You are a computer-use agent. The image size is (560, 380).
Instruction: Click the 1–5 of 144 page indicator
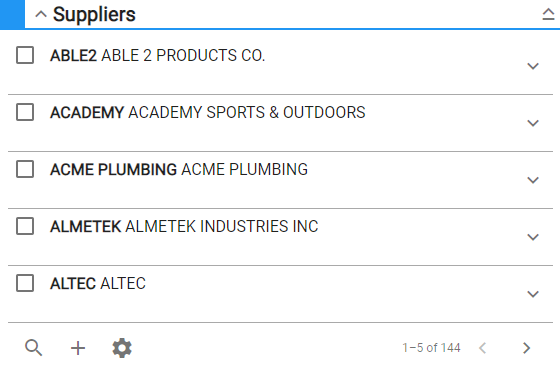[x=431, y=348]
